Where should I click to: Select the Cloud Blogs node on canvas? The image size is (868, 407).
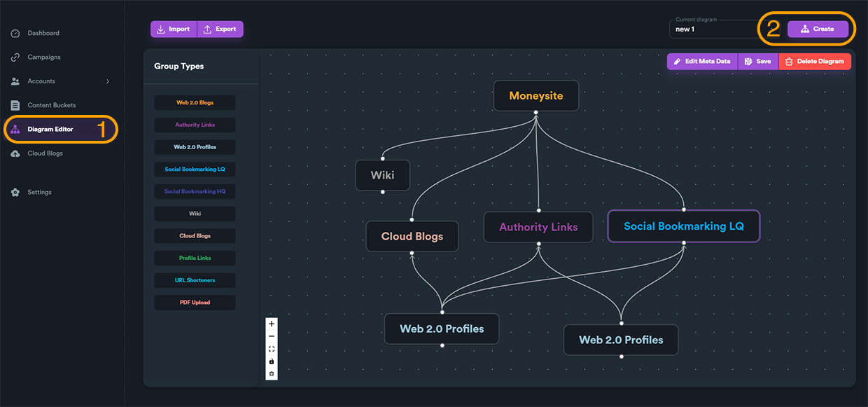pyautogui.click(x=412, y=237)
